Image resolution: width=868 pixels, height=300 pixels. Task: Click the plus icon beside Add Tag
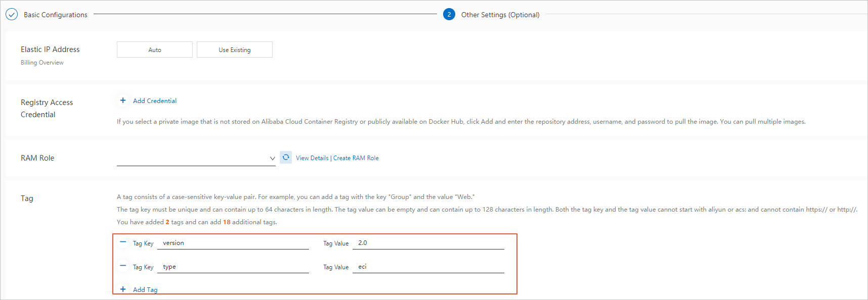point(123,289)
